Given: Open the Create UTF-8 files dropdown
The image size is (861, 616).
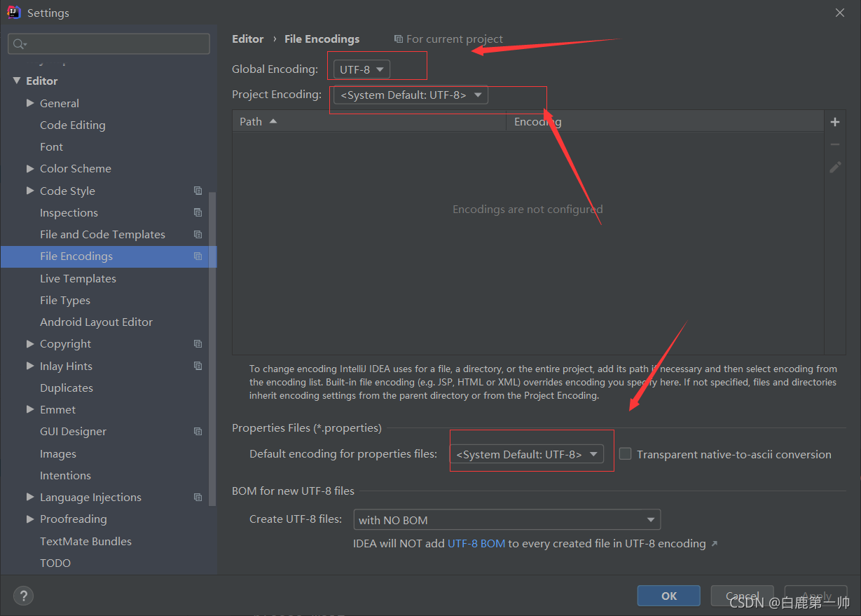Looking at the screenshot, I should [507, 520].
